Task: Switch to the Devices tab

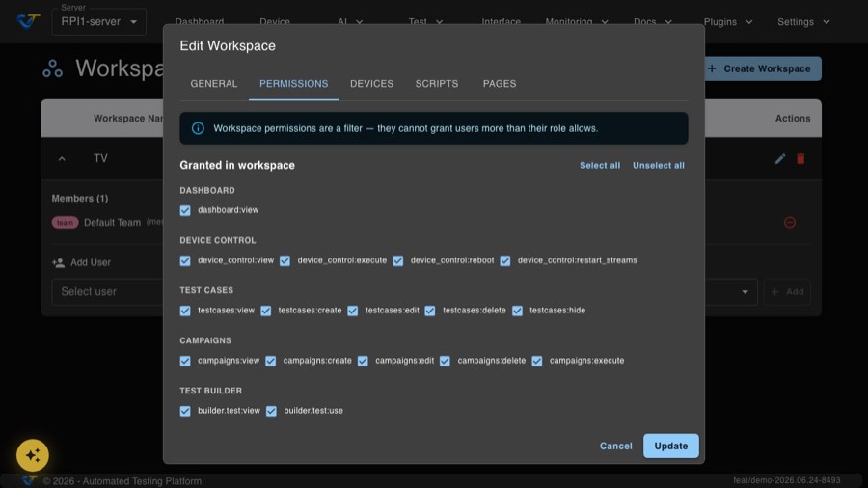Action: tap(371, 84)
